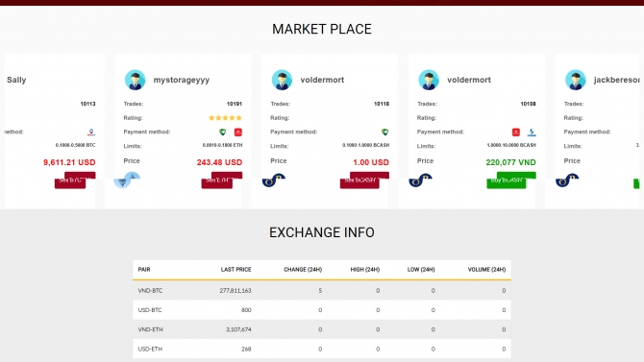Click the Sell BCASH button for 1.00 USD
This screenshot has height=362, width=644.
coord(364,181)
